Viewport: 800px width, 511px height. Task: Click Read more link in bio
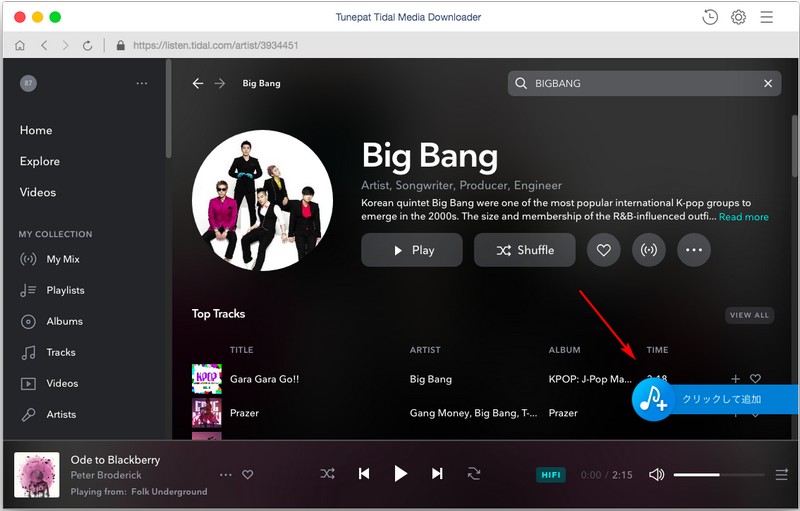tap(743, 217)
